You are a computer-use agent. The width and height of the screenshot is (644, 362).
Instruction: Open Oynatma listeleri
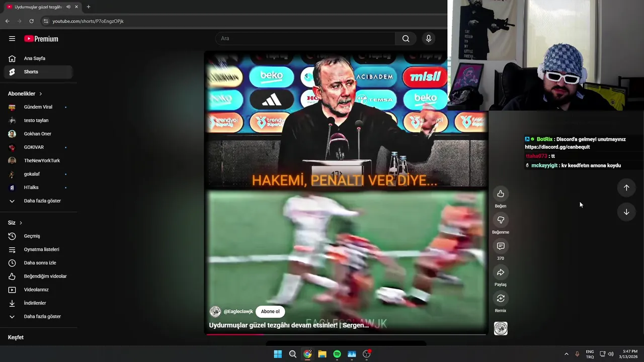coord(38,249)
